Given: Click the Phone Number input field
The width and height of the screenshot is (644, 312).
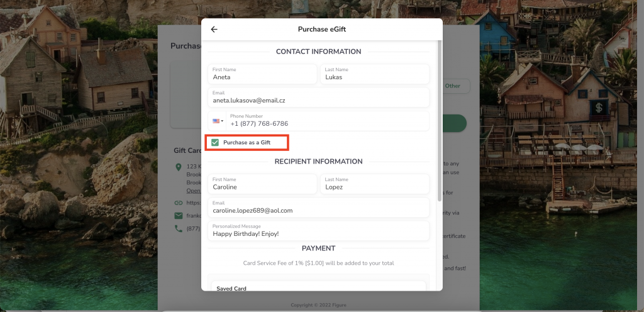Looking at the screenshot, I should point(328,121).
